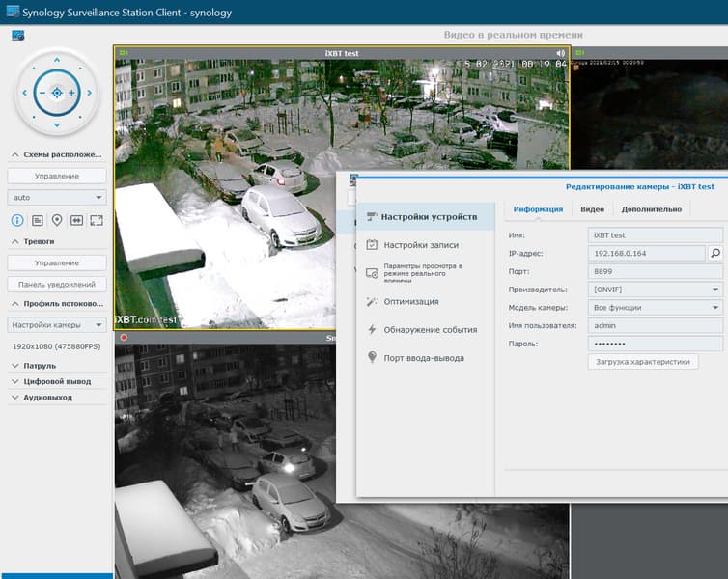This screenshot has height=579, width=728.
Task: Pan camera up with PTZ arrow
Action: point(56,61)
